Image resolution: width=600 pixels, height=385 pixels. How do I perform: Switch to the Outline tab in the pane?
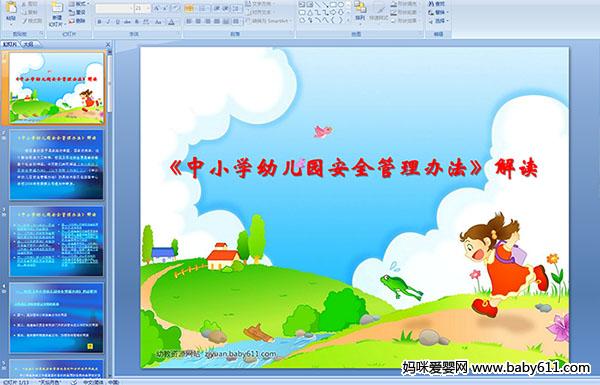tap(29, 44)
